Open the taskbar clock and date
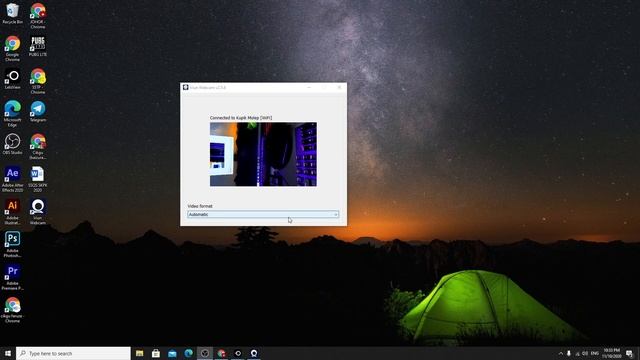This screenshot has height=360, width=640. pyautogui.click(x=611, y=353)
